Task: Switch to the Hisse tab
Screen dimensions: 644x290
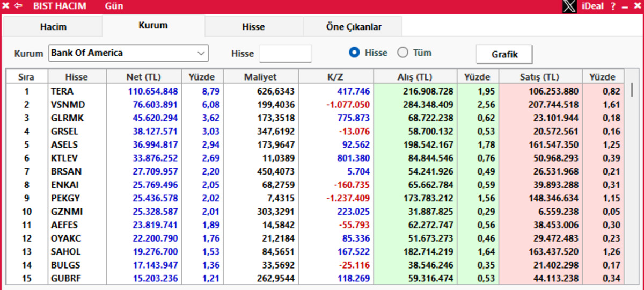Action: [253, 27]
